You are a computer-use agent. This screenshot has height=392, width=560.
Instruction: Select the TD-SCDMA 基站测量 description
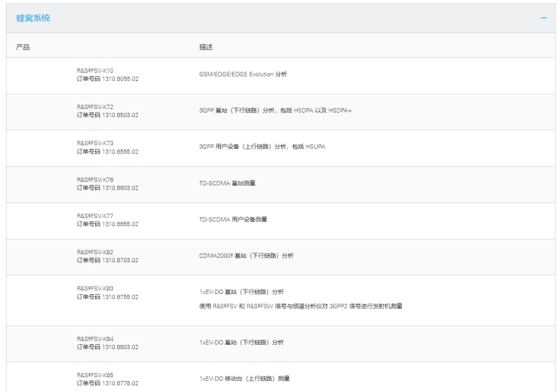pyautogui.click(x=227, y=183)
